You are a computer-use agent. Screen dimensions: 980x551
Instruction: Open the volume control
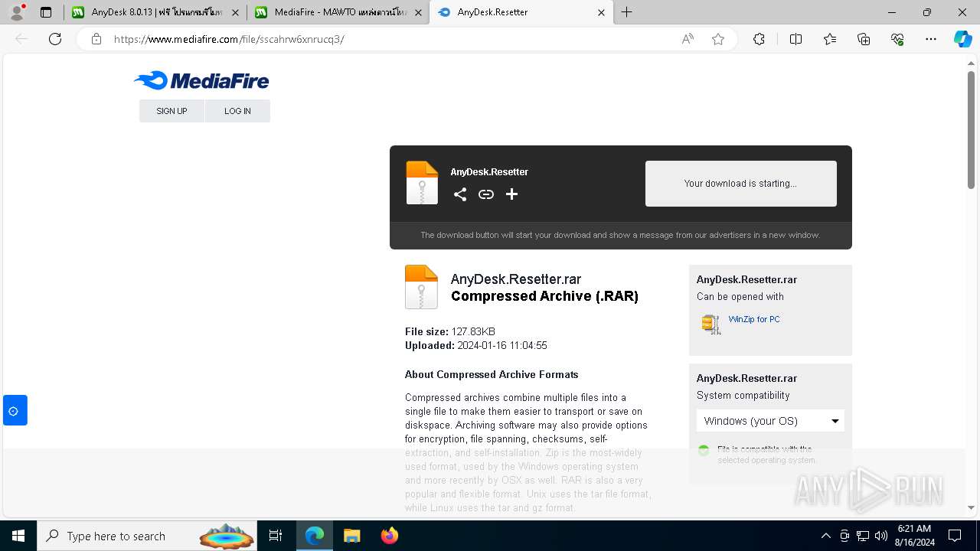[x=881, y=536]
